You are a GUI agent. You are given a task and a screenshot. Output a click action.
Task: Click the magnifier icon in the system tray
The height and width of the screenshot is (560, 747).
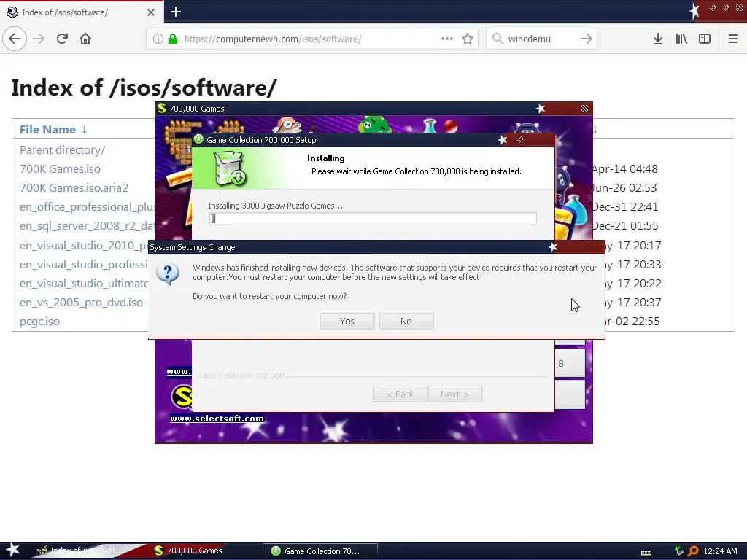coord(693,551)
